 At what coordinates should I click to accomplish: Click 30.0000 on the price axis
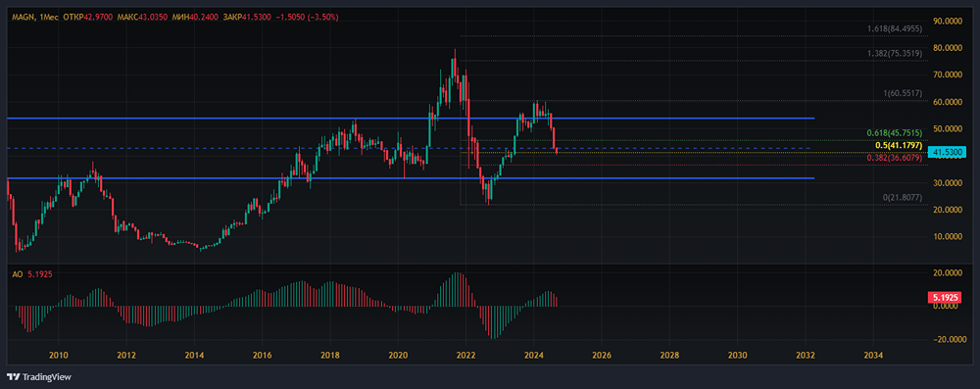tap(948, 182)
